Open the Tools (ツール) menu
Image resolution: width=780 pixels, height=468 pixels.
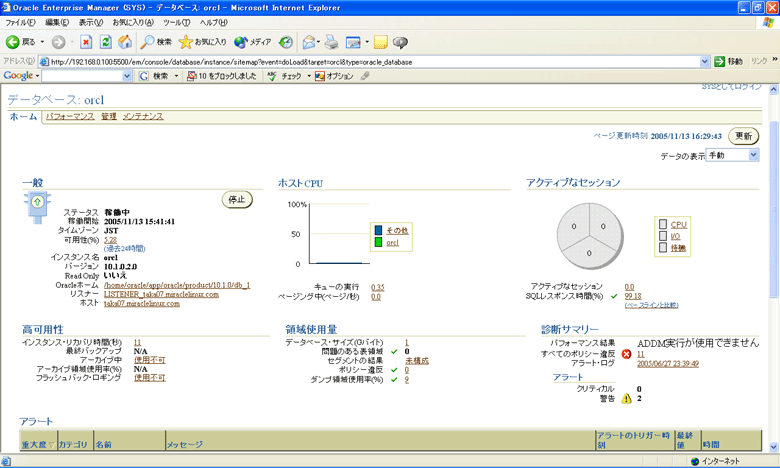coord(177,22)
